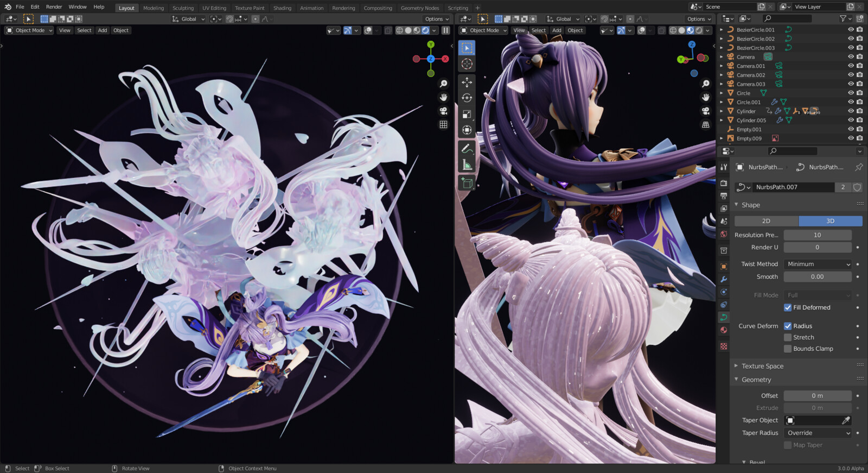Screen dimensions: 868x473
Task: Open Material properties tab
Action: 724,330
